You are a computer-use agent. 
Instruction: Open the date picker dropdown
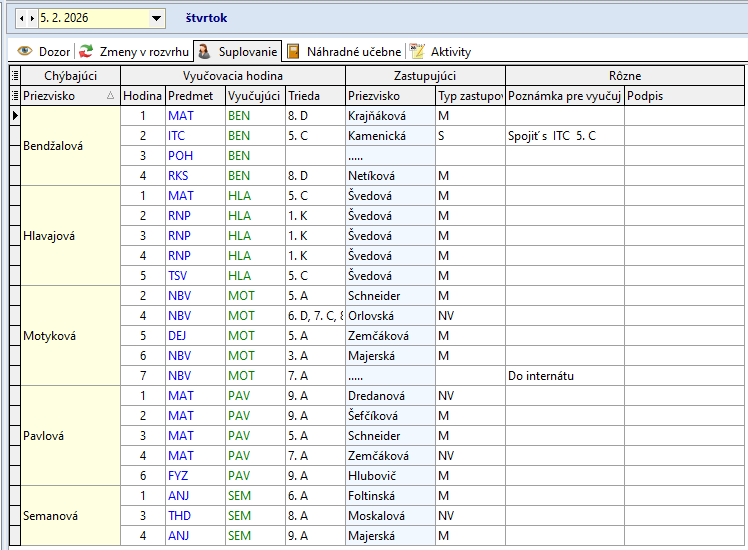[156, 18]
